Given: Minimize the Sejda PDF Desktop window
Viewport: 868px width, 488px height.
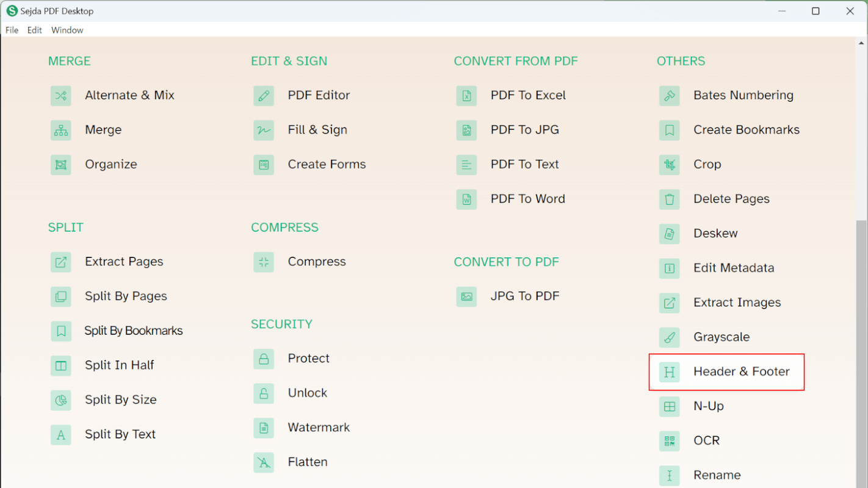Looking at the screenshot, I should coord(781,11).
